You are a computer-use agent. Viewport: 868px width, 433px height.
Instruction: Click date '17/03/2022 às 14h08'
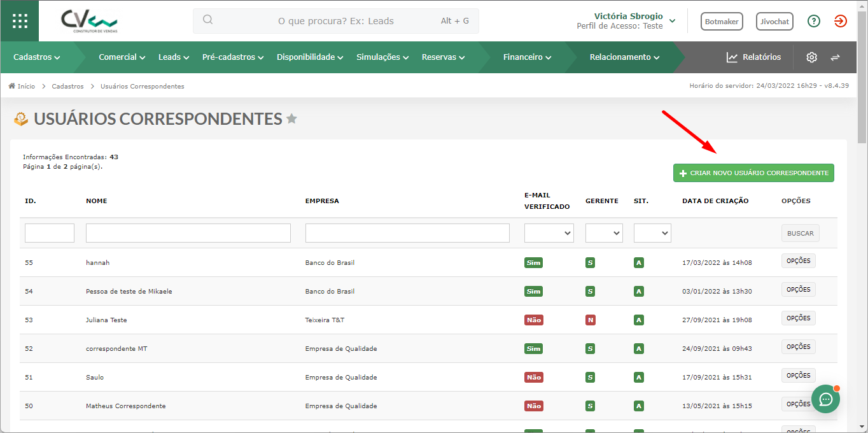[717, 262]
